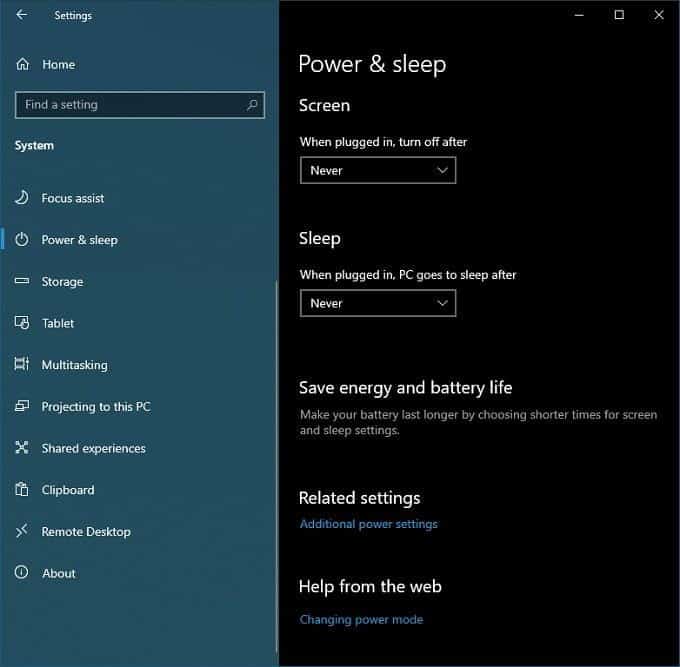Click the Power & sleep power icon
This screenshot has height=667, width=680.
[22, 239]
